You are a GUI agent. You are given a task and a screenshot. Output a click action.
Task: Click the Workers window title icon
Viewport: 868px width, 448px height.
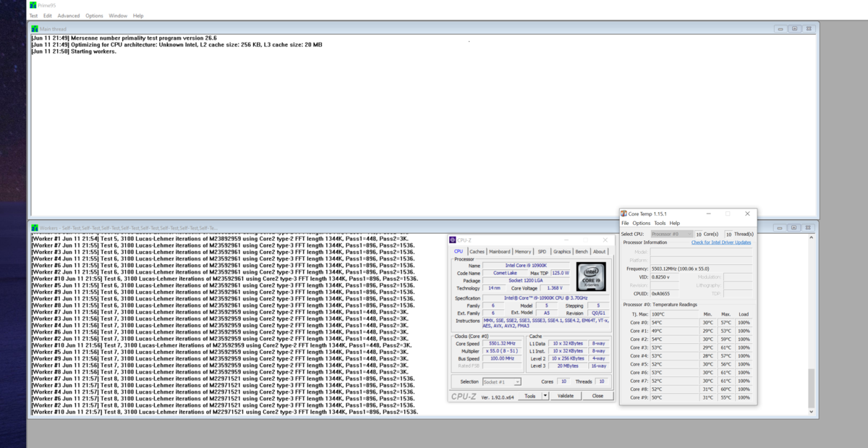[35, 227]
